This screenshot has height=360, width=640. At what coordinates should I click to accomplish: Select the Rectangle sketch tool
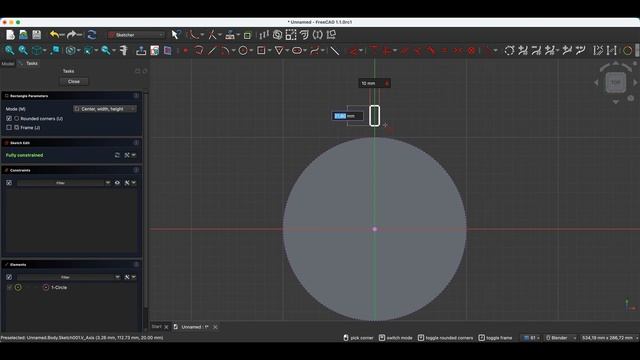pyautogui.click(x=261, y=51)
